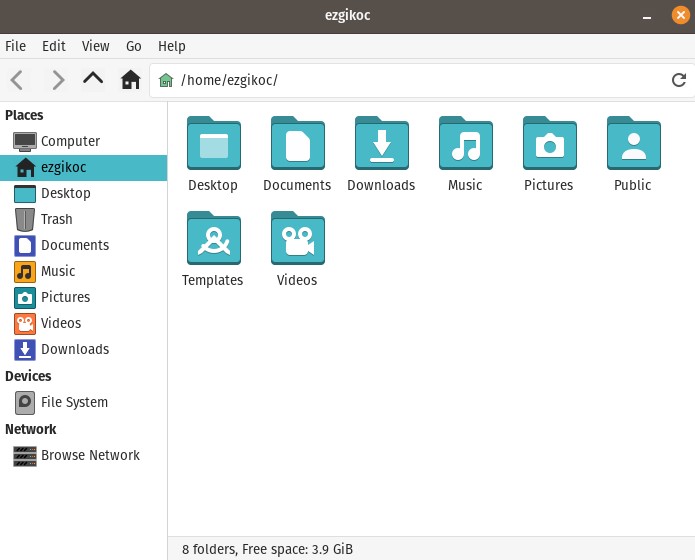
Task: Click the forward navigation arrow
Action: point(58,80)
